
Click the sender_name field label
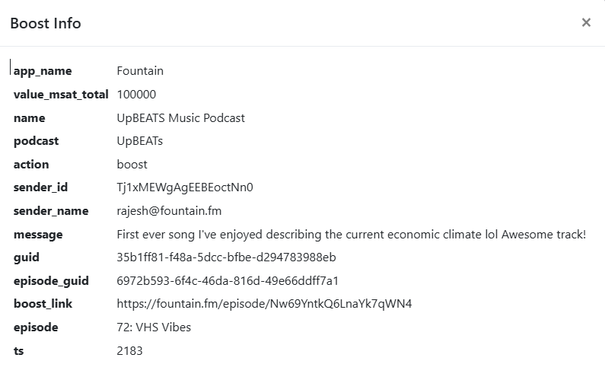[51, 211]
